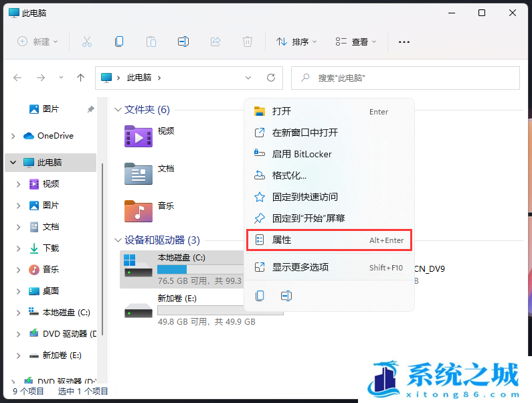This screenshot has width=532, height=403.
Task: Choose Format (格式化...) from context menu
Action: coord(289,175)
